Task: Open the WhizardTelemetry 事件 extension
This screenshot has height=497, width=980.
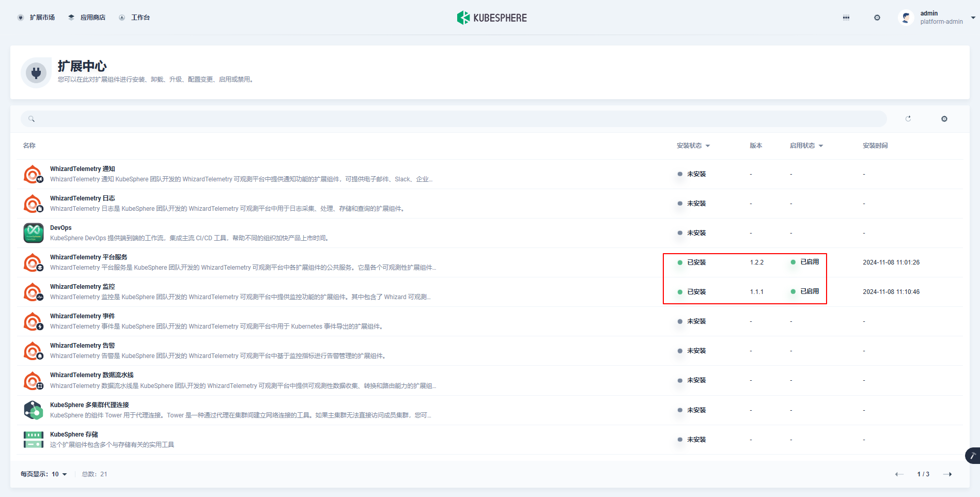Action: point(83,316)
